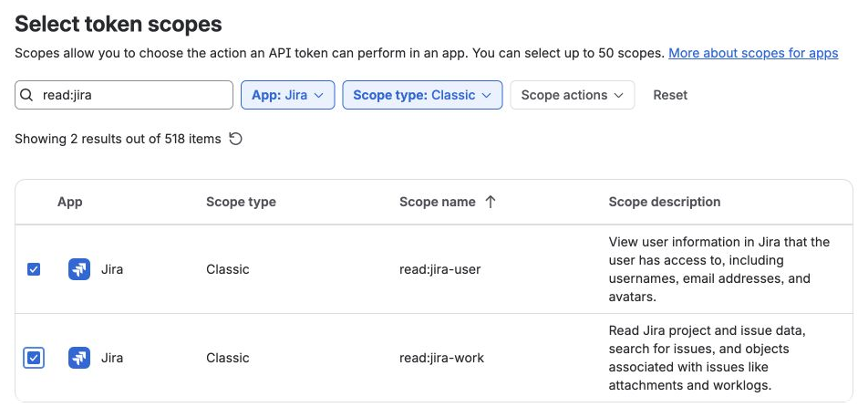Viewport: 868px width, 418px height.
Task: Click the description starting View user information
Action: (x=719, y=269)
